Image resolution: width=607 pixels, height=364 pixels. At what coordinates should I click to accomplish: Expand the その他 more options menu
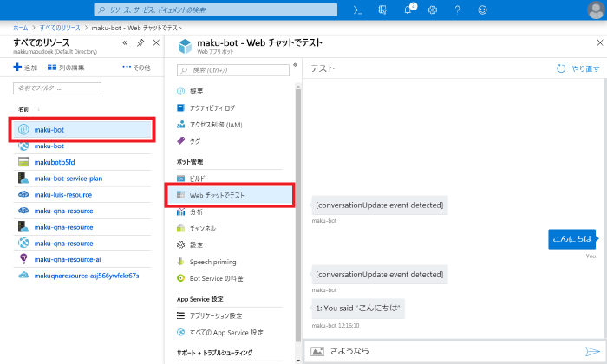coord(136,67)
